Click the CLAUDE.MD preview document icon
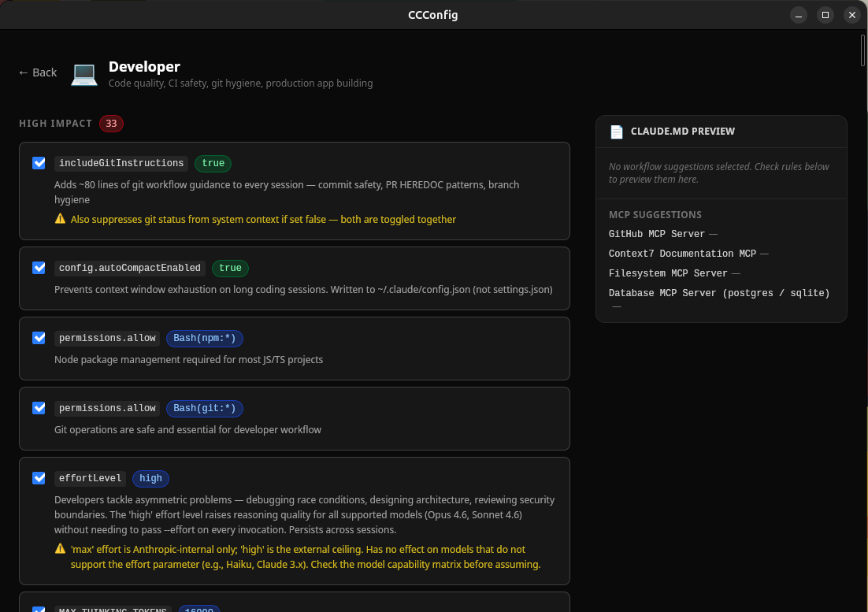 [x=616, y=132]
